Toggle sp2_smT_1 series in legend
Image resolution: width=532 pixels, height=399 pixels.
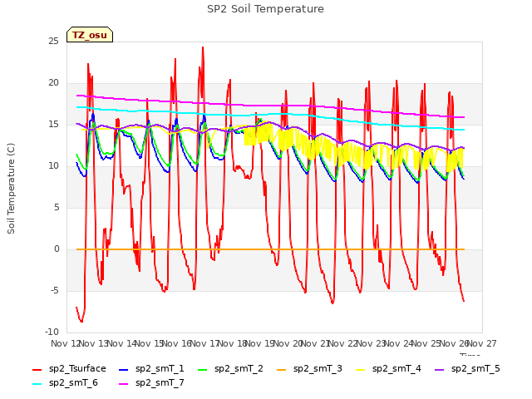tap(151, 368)
